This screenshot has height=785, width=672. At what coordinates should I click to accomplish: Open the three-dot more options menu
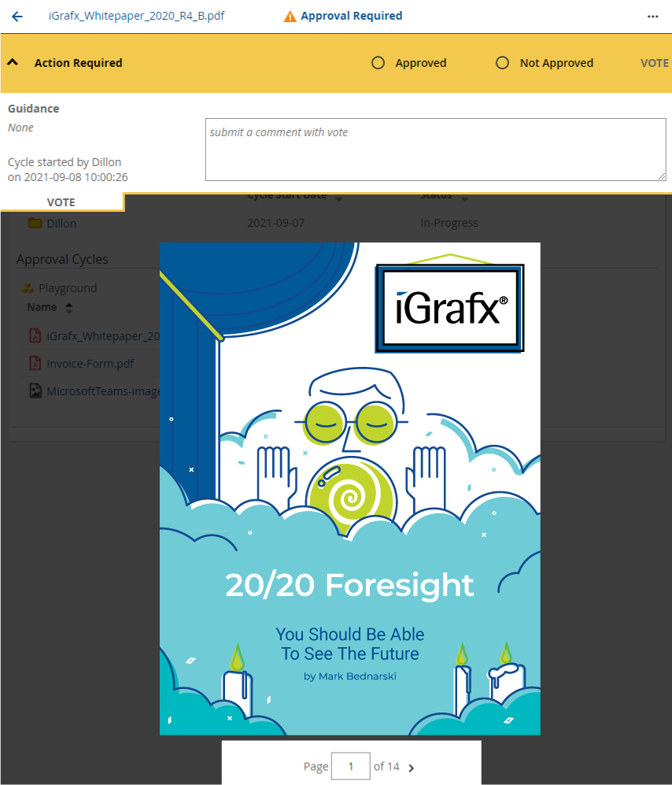[652, 17]
